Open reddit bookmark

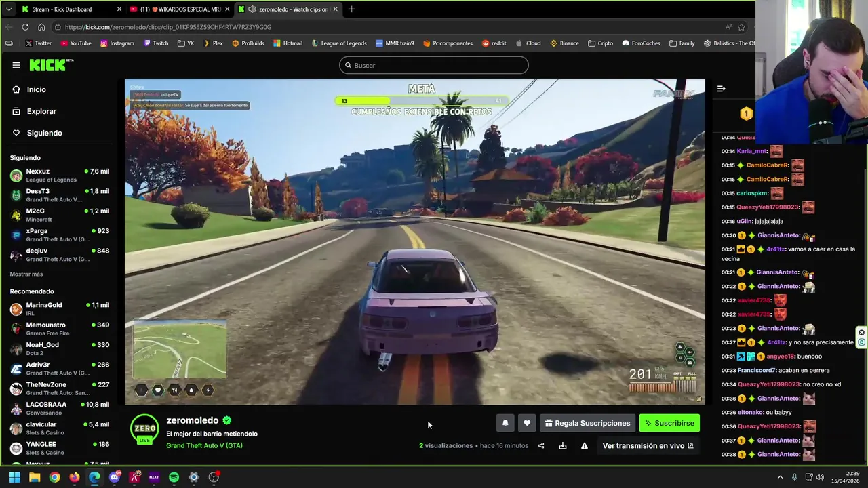pos(494,43)
